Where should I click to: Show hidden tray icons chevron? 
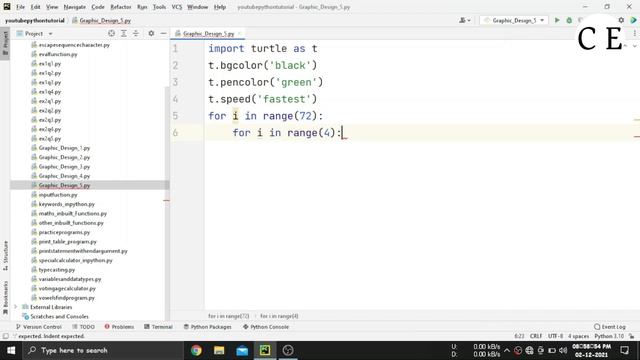point(507,350)
